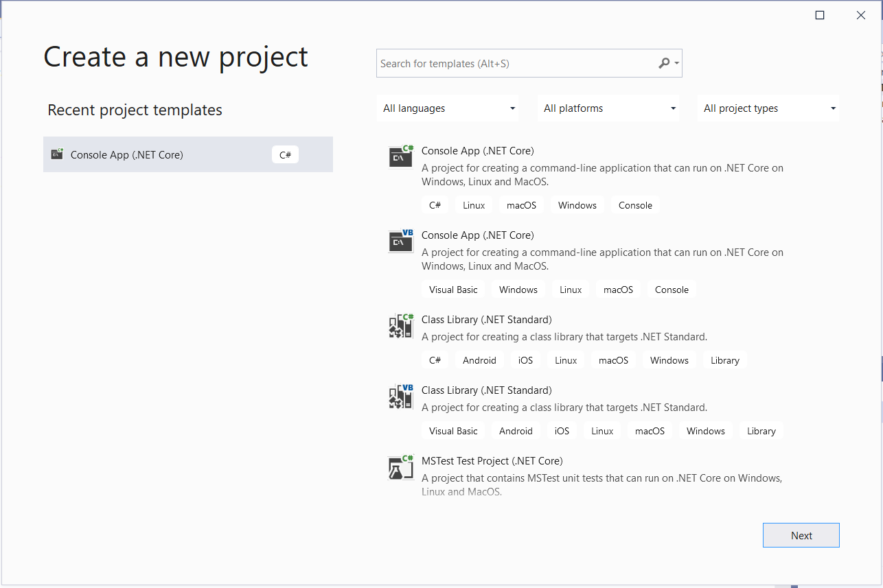Click Visual Basic tag under VB Class Library
The image size is (883, 588).
point(453,431)
